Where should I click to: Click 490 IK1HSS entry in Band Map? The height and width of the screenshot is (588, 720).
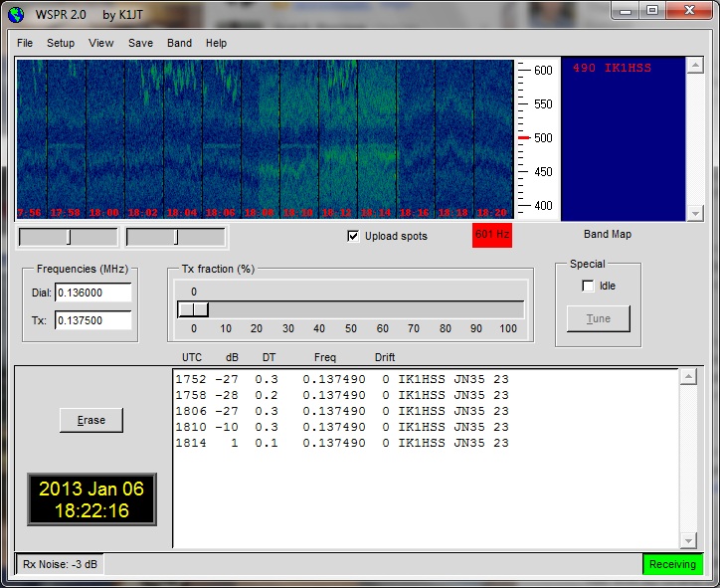click(x=612, y=68)
